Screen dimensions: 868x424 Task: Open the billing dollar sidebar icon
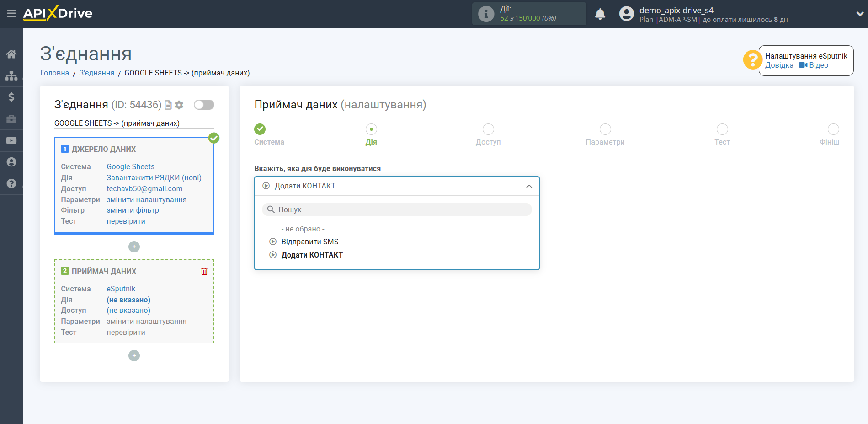pos(11,97)
